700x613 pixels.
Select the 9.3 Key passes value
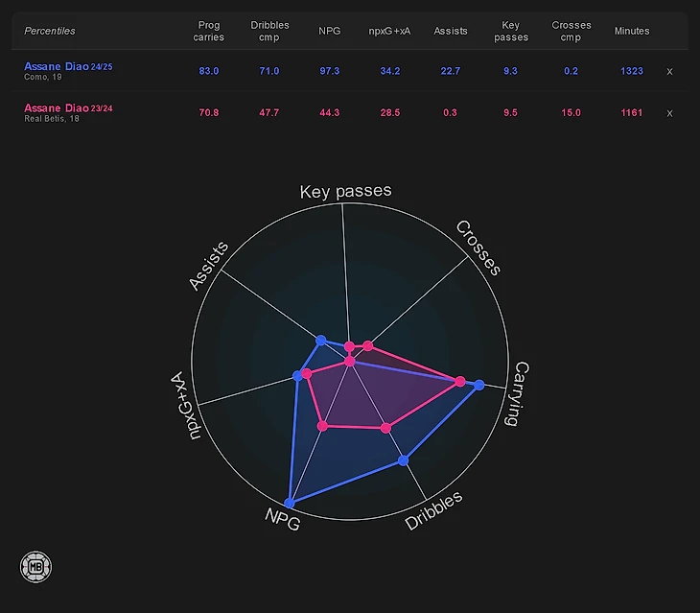(510, 71)
